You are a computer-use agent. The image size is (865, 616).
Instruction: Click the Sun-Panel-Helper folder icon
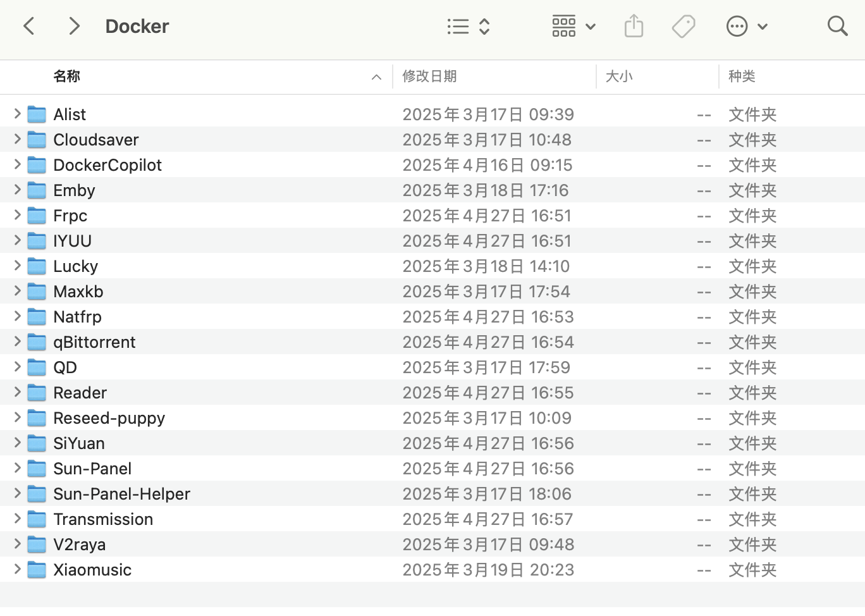pyautogui.click(x=37, y=494)
